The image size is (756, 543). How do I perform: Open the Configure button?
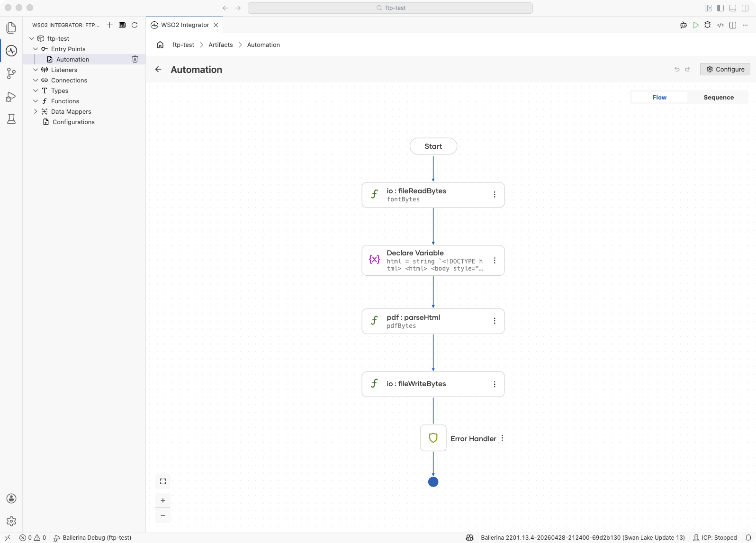coord(725,69)
